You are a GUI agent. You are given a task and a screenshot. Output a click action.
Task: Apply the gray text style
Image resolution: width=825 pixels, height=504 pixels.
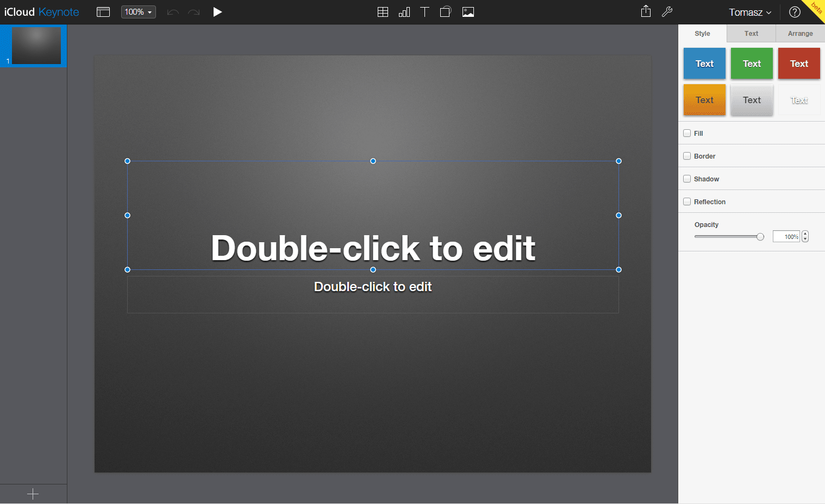752,100
